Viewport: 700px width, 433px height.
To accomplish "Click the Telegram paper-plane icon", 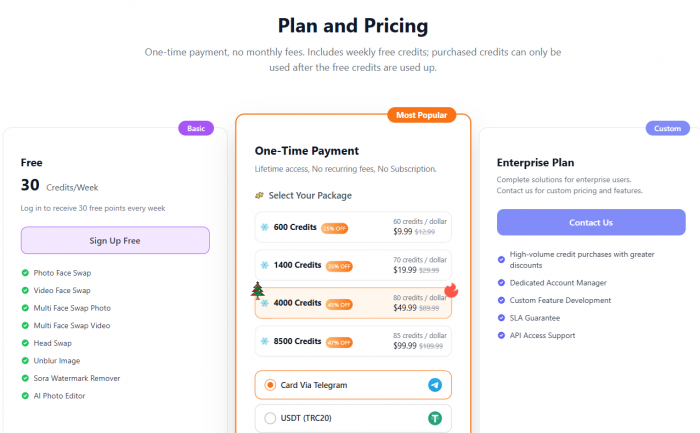I will (x=435, y=385).
